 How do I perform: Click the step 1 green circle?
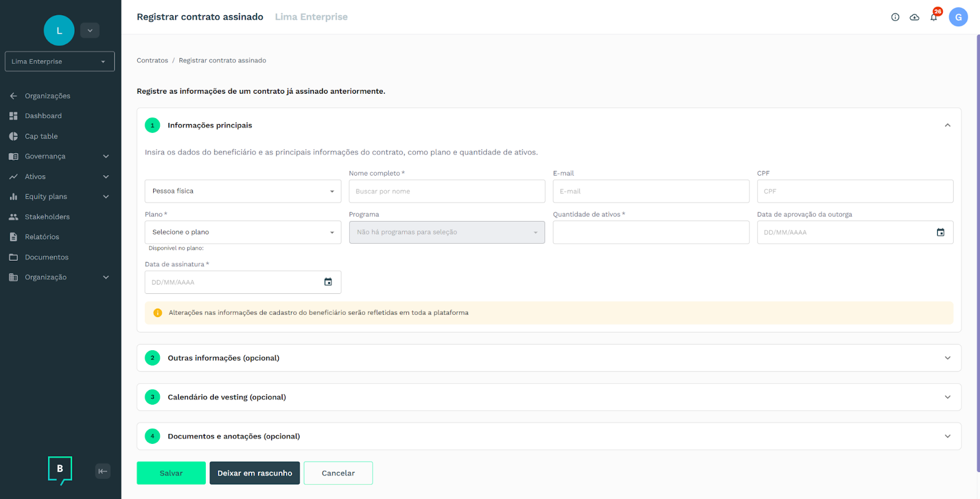(153, 126)
